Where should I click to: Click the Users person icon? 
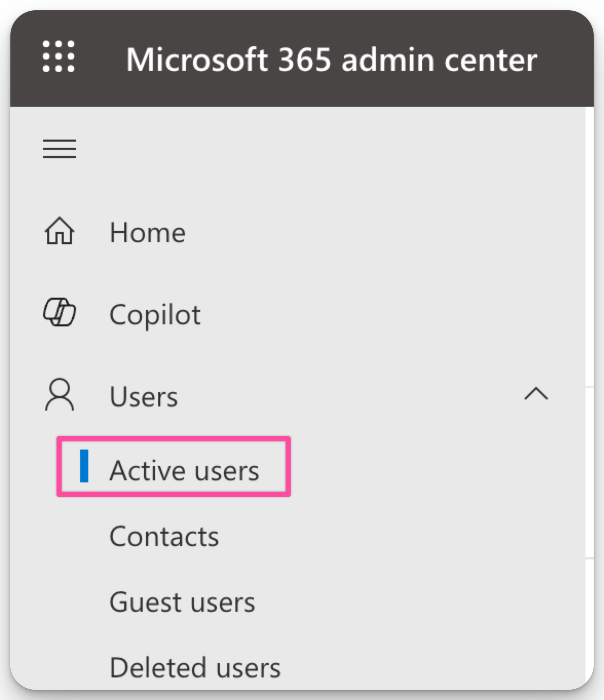60,395
